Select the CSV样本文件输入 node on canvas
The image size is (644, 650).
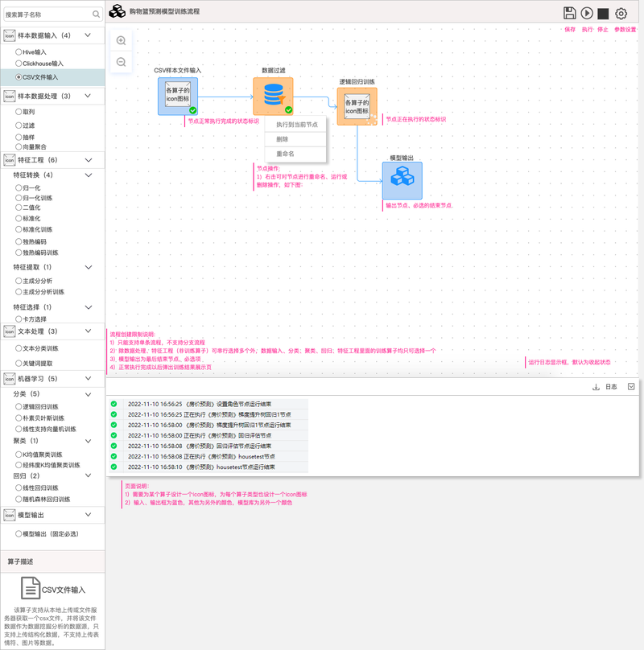pos(178,96)
